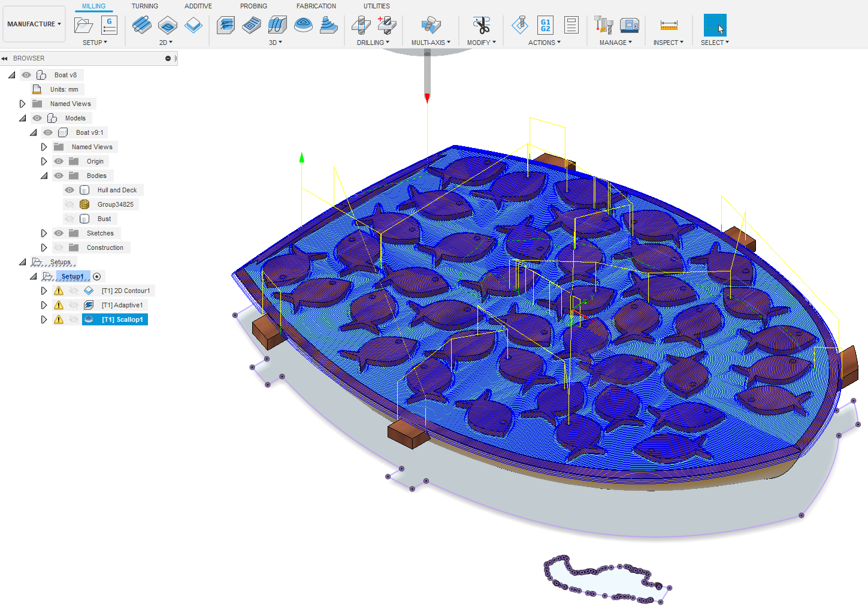Toggle visibility of Boat v9:1
The width and height of the screenshot is (868, 613).
pyautogui.click(x=48, y=132)
